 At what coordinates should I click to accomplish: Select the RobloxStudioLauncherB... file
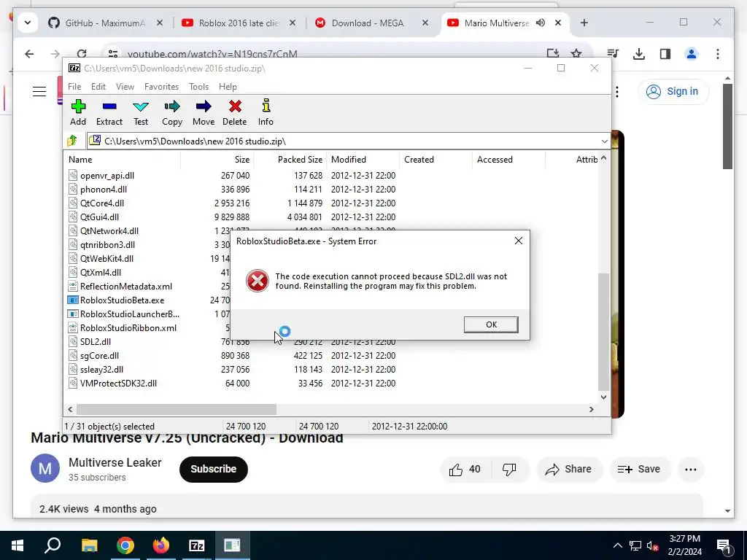pyautogui.click(x=130, y=314)
